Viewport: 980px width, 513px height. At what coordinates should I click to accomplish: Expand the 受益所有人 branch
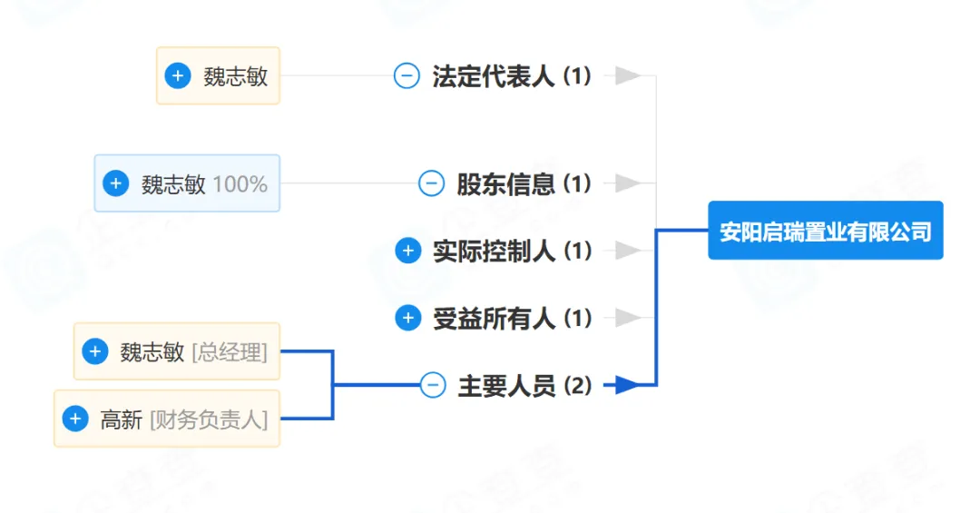click(408, 318)
